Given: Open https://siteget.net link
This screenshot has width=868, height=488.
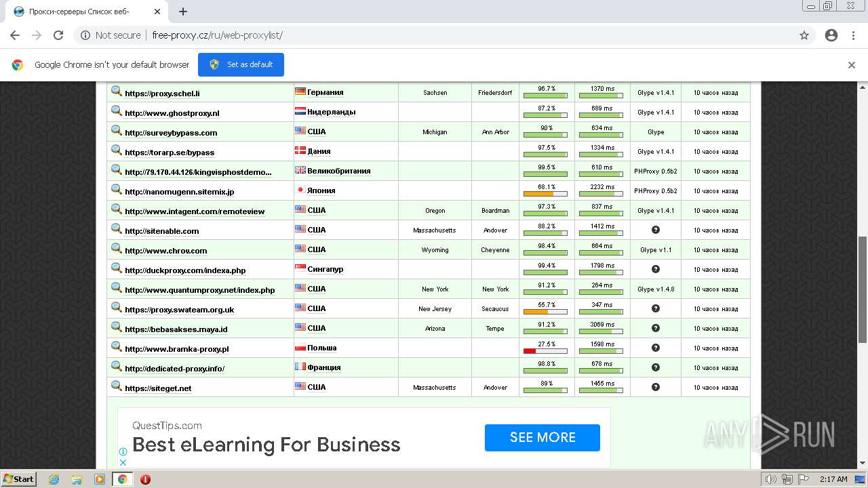Looking at the screenshot, I should [158, 388].
